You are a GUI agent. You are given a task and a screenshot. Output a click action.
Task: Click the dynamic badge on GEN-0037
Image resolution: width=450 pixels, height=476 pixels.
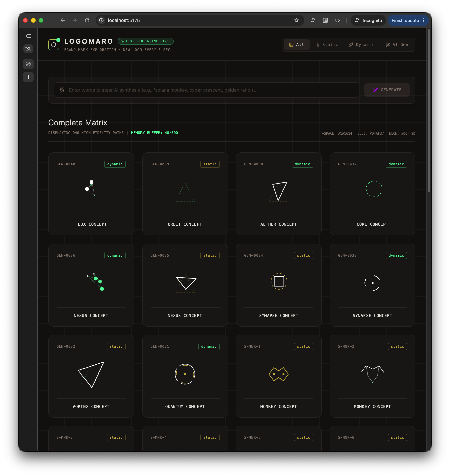coord(396,164)
